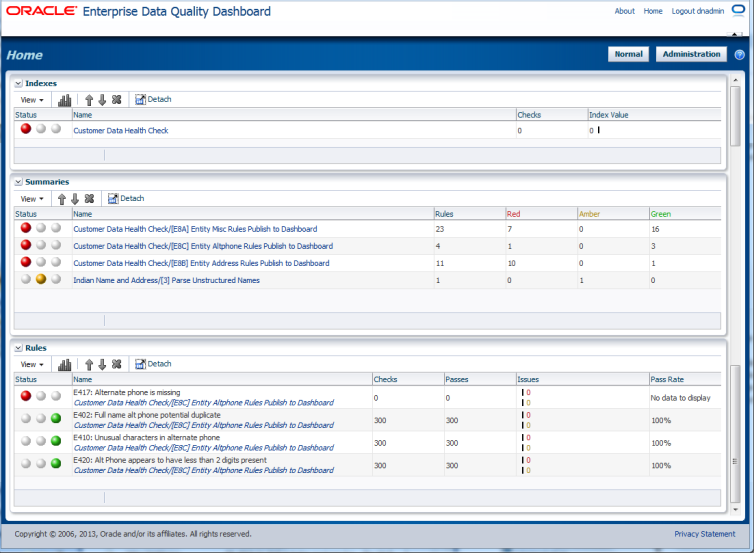The height and width of the screenshot is (553, 754).
Task: Switch to Normal view
Action: [628, 54]
